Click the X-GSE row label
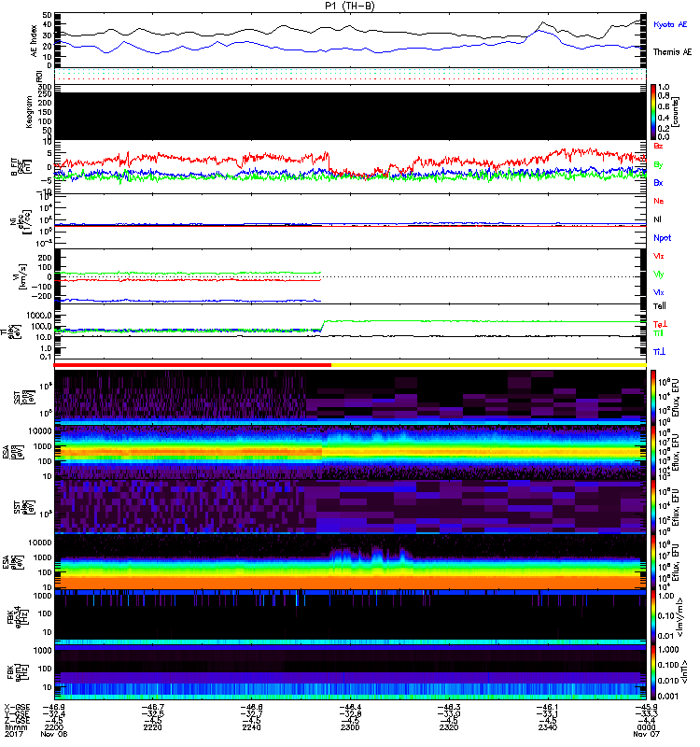The width and height of the screenshot is (700, 747). (21, 708)
